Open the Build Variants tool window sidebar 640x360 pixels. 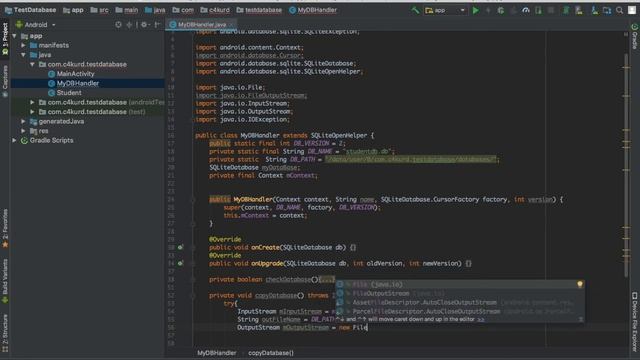point(5,281)
